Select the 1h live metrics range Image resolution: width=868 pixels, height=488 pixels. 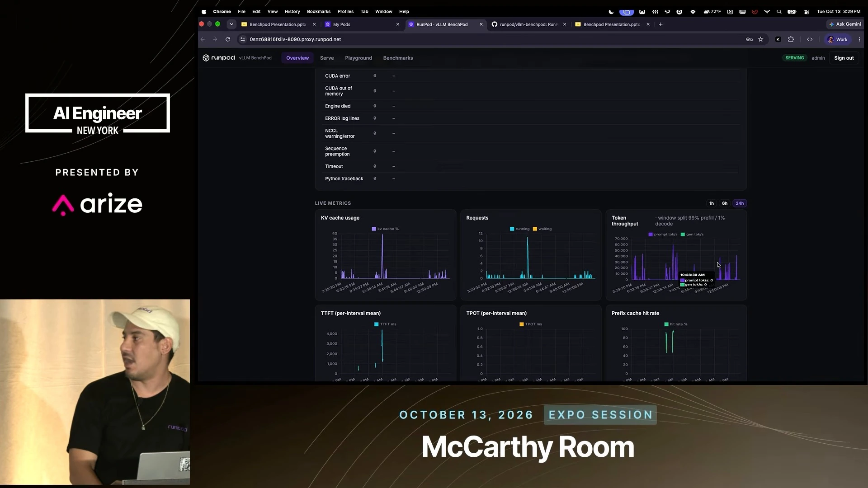(712, 203)
